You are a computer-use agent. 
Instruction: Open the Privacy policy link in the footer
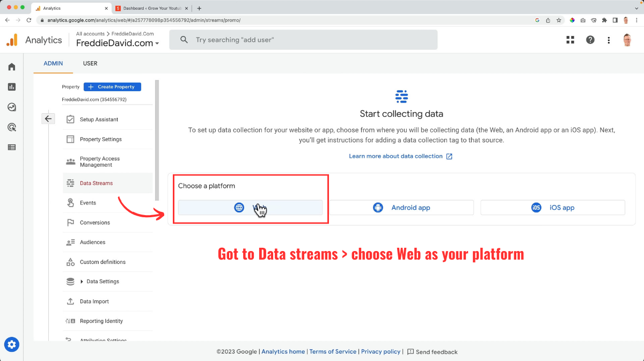[380, 351]
